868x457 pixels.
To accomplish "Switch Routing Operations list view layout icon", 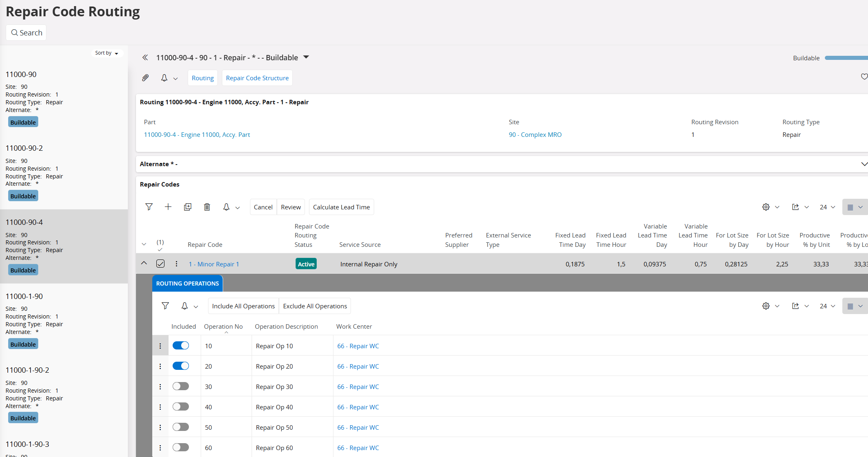I will (x=850, y=306).
